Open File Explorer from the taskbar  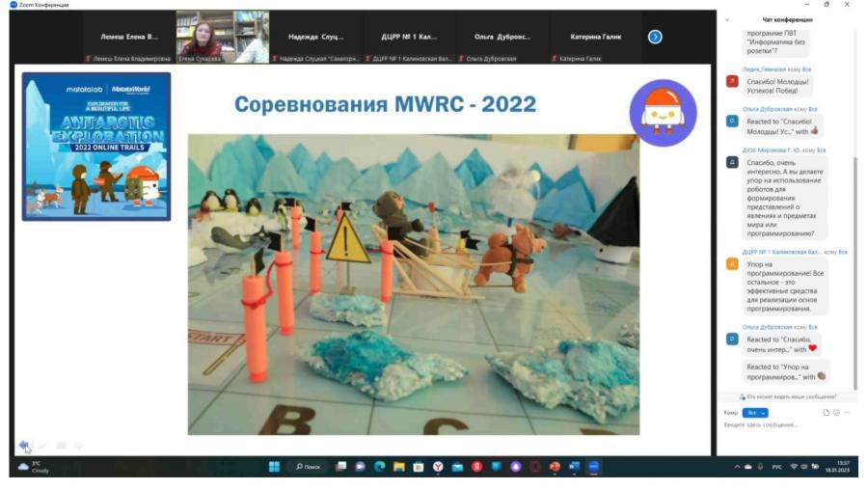[398, 467]
